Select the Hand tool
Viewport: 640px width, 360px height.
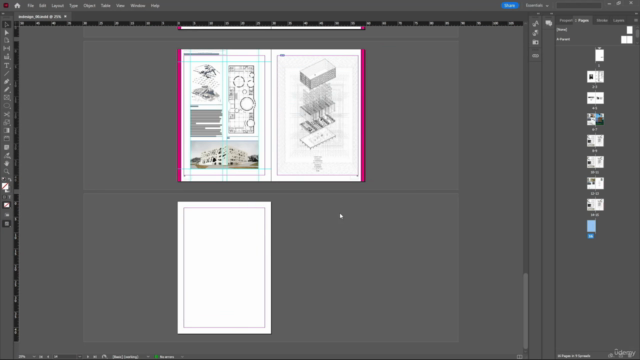7,163
